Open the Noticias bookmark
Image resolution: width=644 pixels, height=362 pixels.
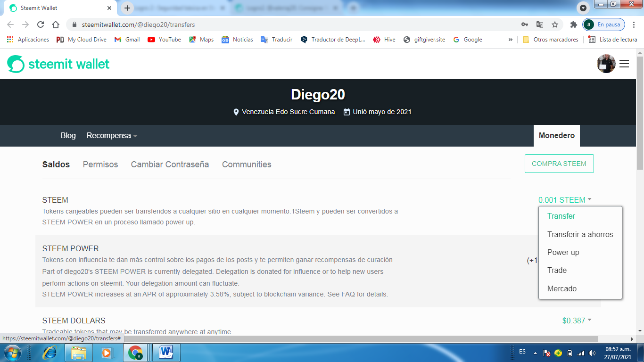coord(237,40)
